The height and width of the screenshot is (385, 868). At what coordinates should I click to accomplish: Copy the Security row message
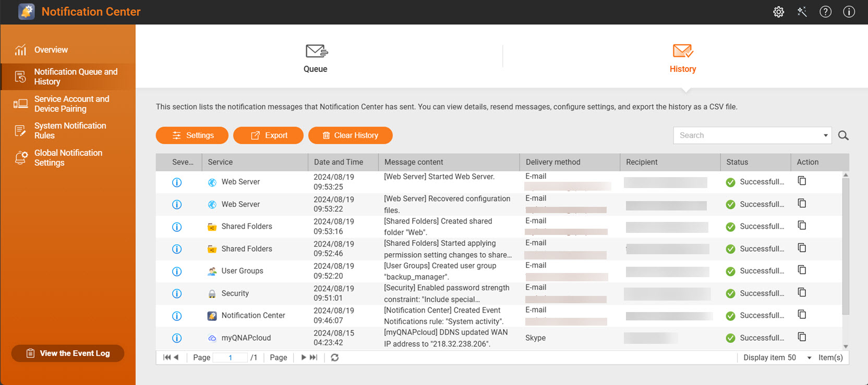point(802,292)
